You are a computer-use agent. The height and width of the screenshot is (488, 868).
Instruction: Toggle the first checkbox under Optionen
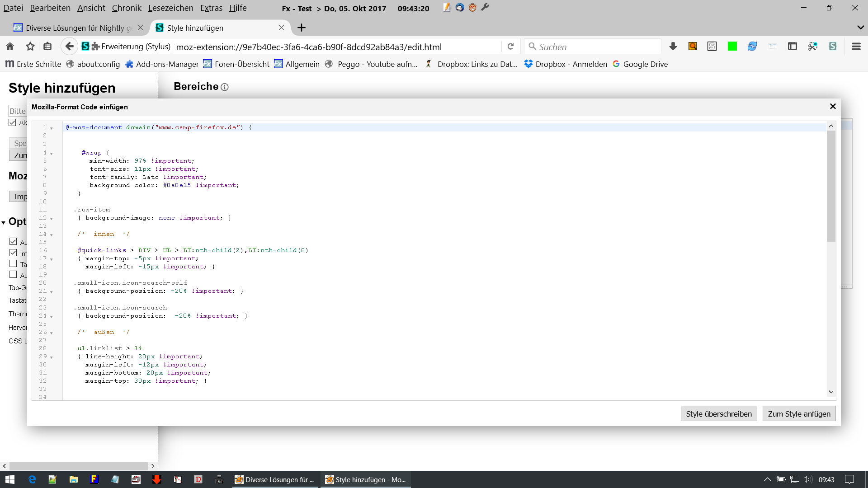click(13, 242)
